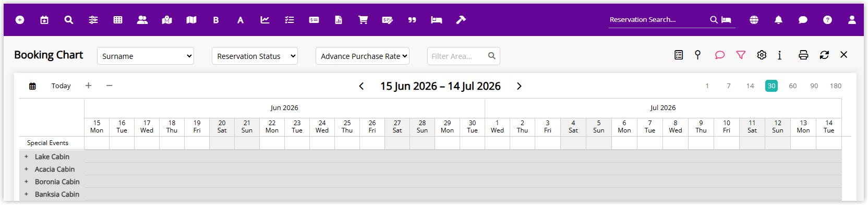Click the magnifier search icon in purple toolbar
The height and width of the screenshot is (205, 868).
[x=68, y=20]
